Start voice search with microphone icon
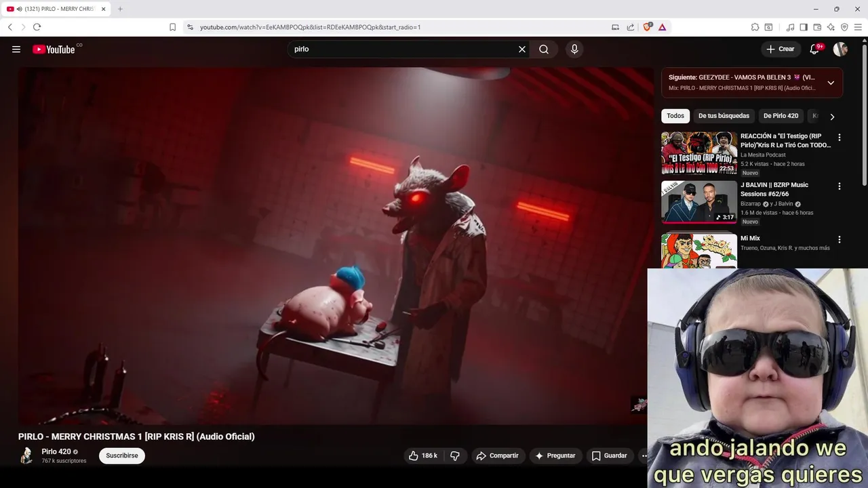Image resolution: width=868 pixels, height=488 pixels. coord(574,49)
